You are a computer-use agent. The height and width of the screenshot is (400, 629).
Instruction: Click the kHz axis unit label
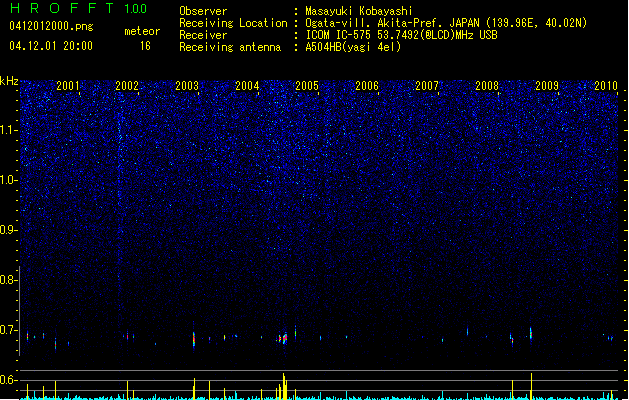coord(9,81)
